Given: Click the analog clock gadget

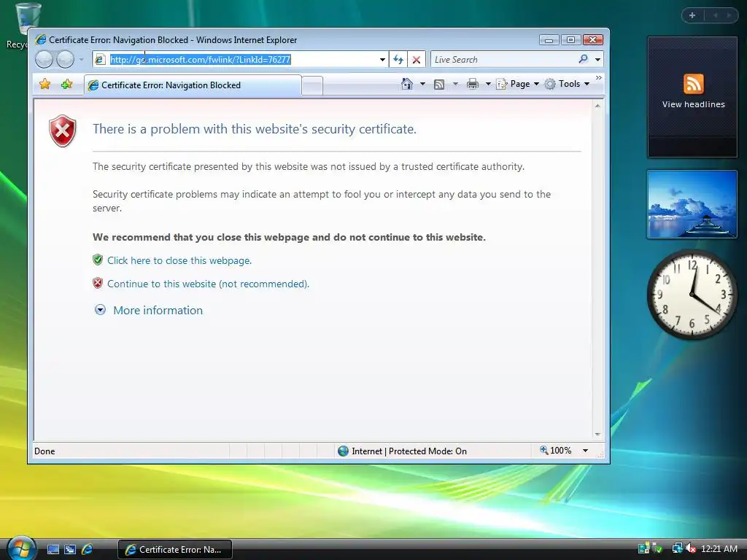Looking at the screenshot, I should click(692, 294).
